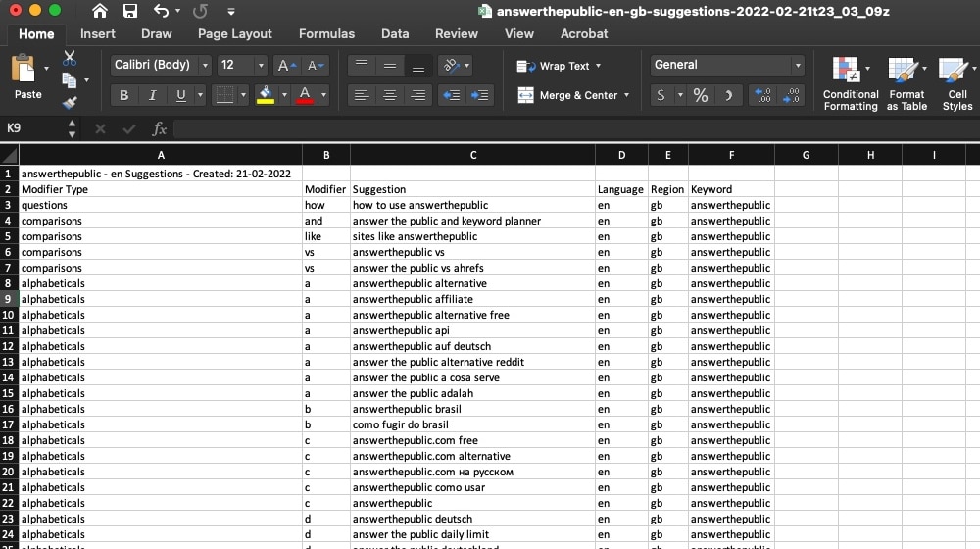980x549 pixels.
Task: Select the row 9 header
Action: coord(9,299)
